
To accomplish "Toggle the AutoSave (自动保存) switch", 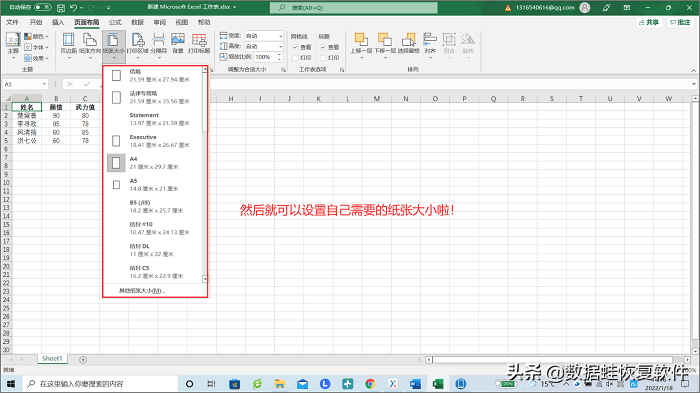I will 43,7.
